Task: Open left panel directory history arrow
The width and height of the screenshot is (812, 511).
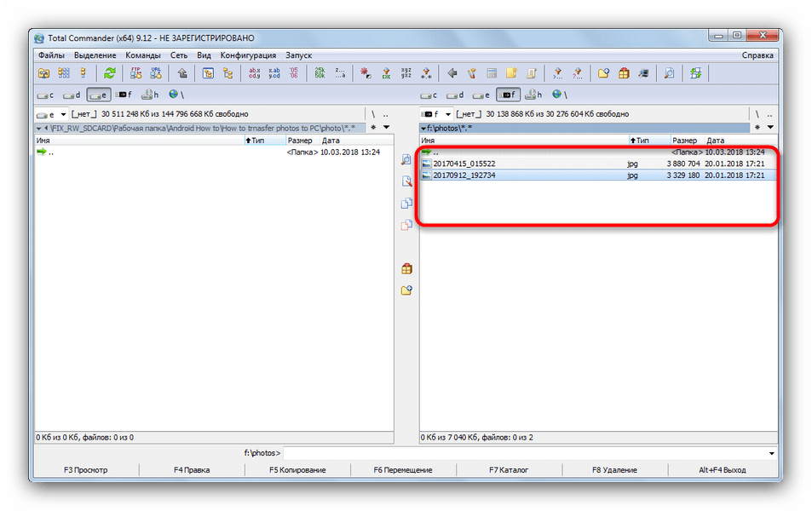Action: click(387, 128)
